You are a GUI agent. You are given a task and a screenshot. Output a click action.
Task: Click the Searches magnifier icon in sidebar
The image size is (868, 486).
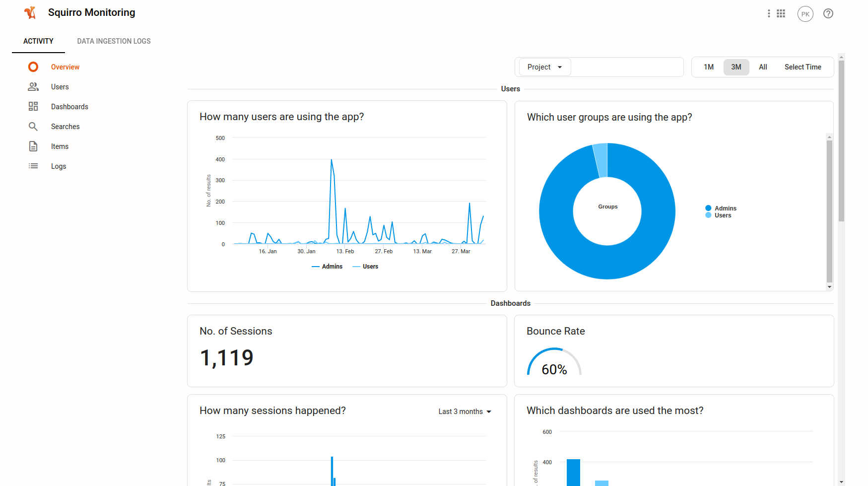(x=33, y=126)
